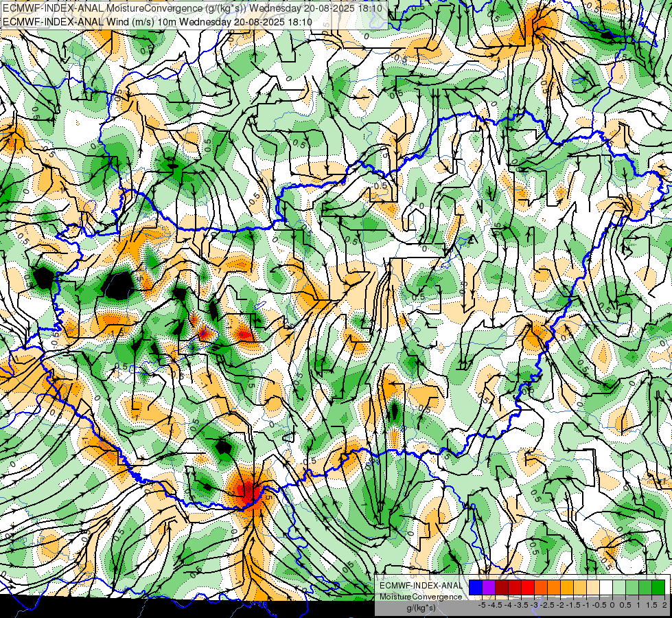672x618 pixels.
Task: Click the -2 tick label on the legend scale
Action: (x=560, y=605)
